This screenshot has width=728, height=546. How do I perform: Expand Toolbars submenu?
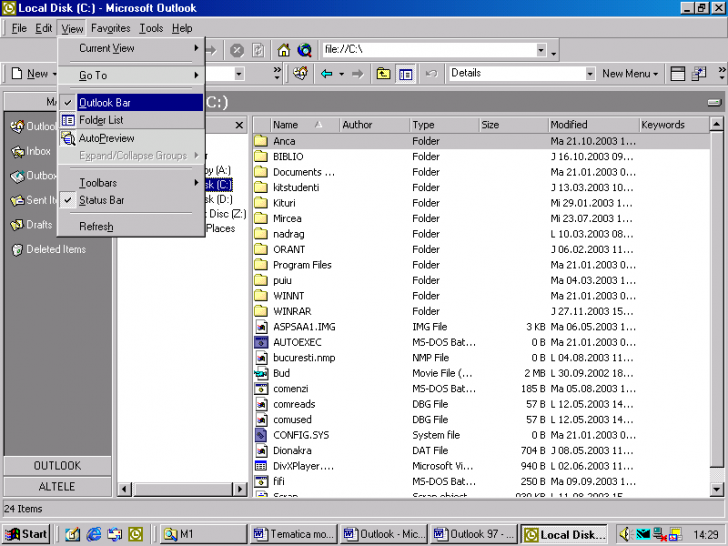[131, 183]
